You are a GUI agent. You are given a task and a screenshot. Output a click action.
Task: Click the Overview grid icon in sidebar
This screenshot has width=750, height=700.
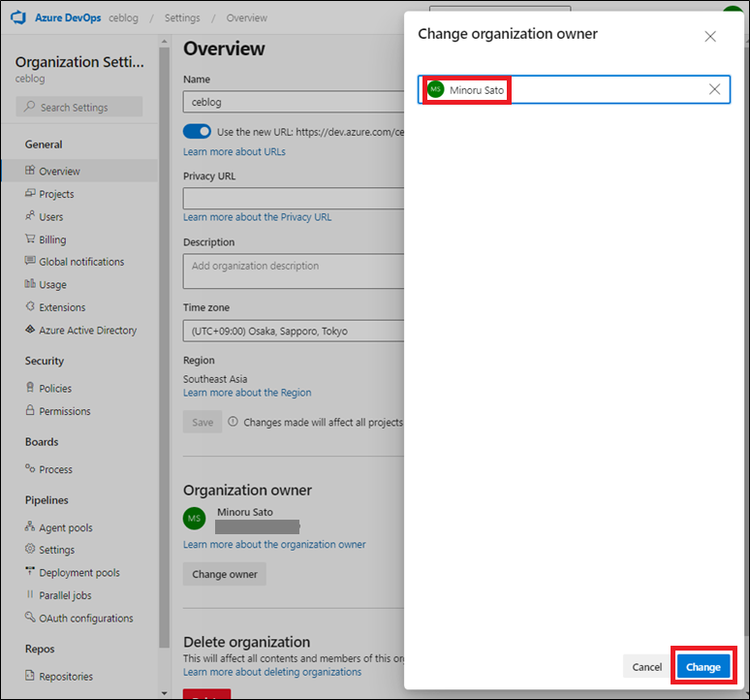30,171
